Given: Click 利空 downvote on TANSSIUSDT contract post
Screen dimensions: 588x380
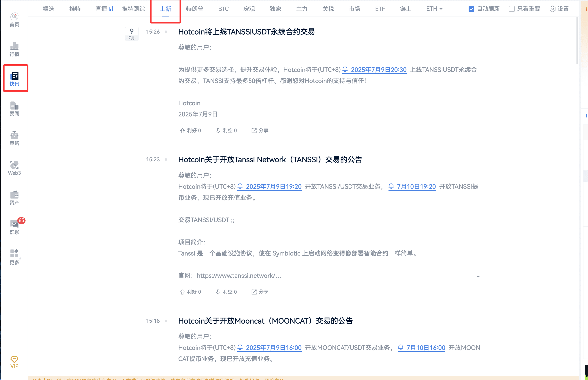Looking at the screenshot, I should 226,130.
